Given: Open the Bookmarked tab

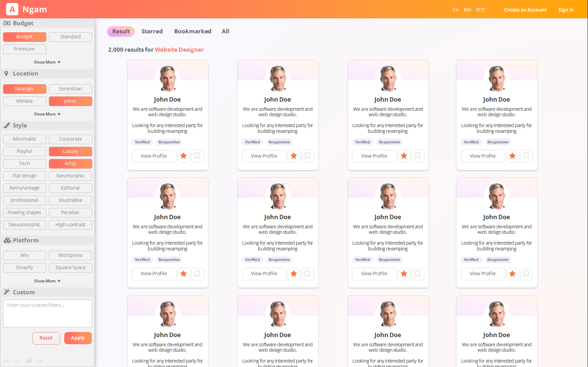Looking at the screenshot, I should (x=192, y=31).
